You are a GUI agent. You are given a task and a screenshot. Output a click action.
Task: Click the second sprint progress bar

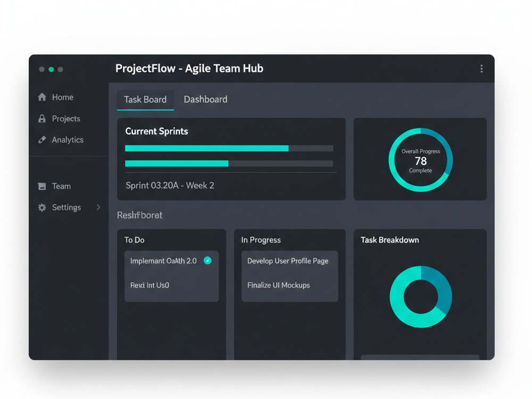coord(229,163)
